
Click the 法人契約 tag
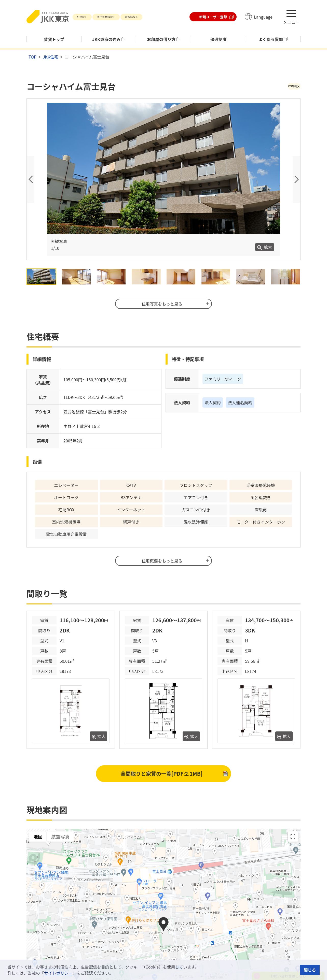click(x=212, y=402)
